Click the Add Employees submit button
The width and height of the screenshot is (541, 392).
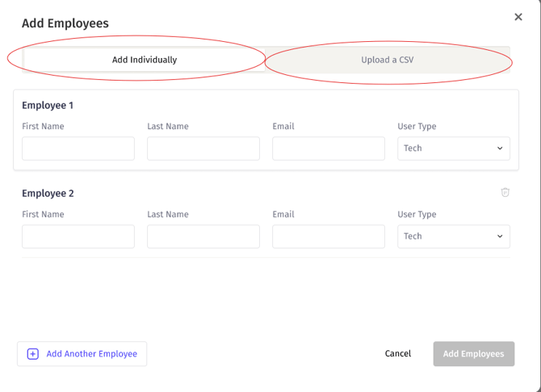(474, 354)
